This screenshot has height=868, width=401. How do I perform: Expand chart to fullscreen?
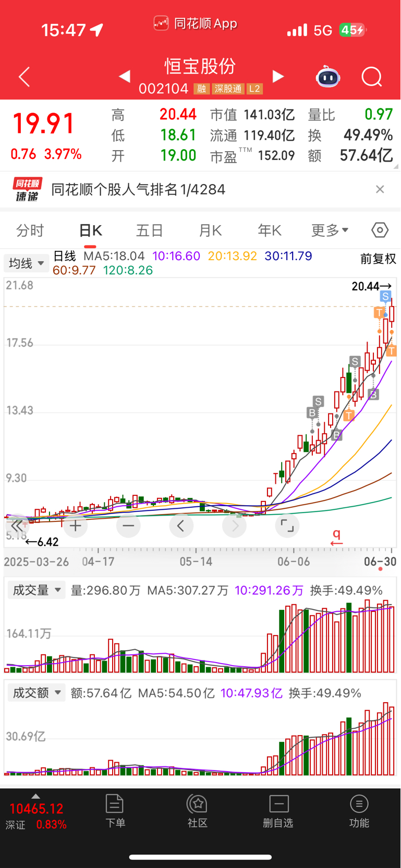[x=287, y=525]
